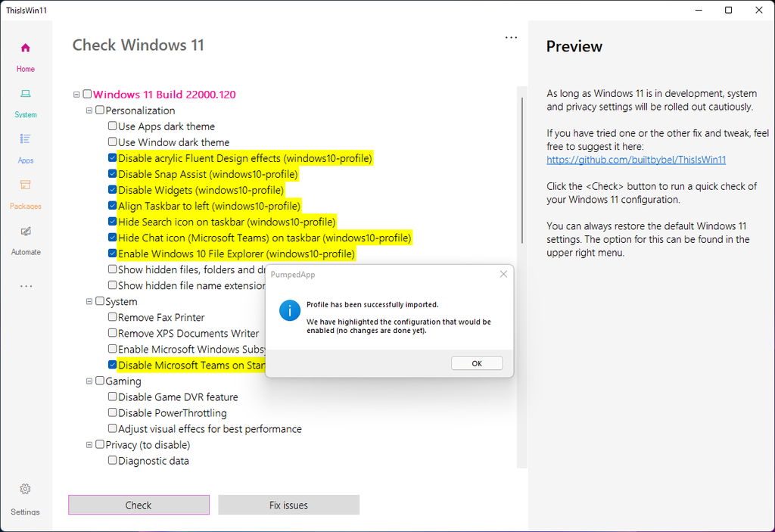
Task: Click the ellipsis icon in sidebar
Action: tap(26, 285)
